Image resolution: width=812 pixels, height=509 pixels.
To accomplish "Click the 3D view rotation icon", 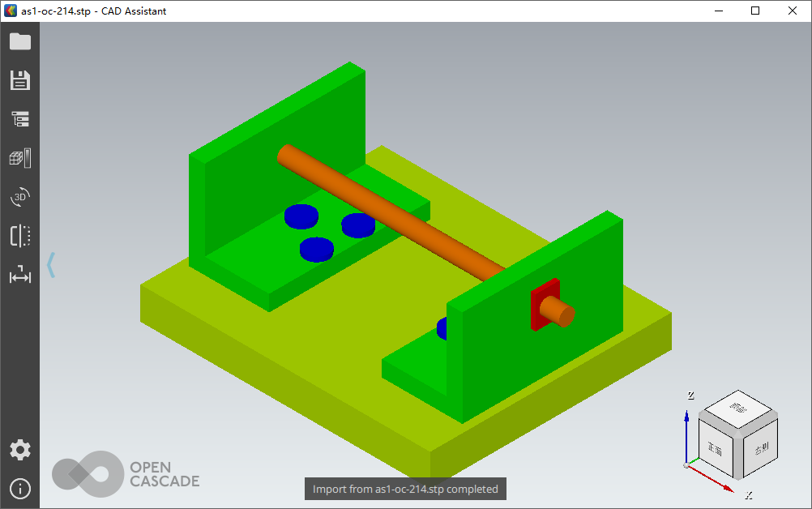I will [x=20, y=197].
